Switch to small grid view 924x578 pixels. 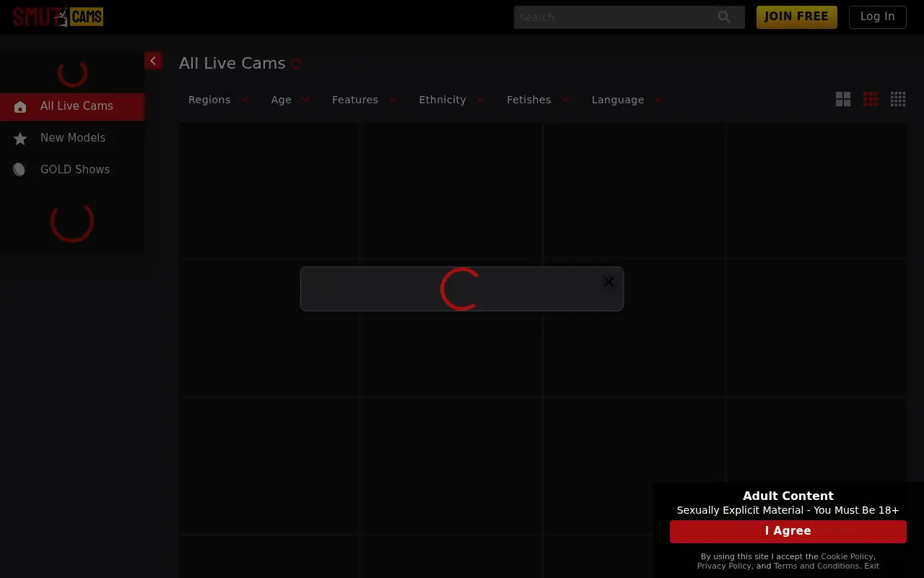pos(898,99)
